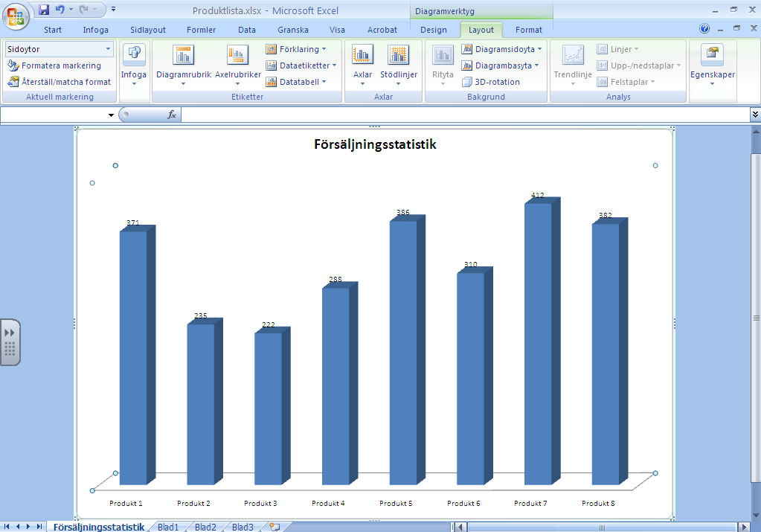Image resolution: width=761 pixels, height=532 pixels.
Task: Click the insert function fx button
Action: coord(172,115)
